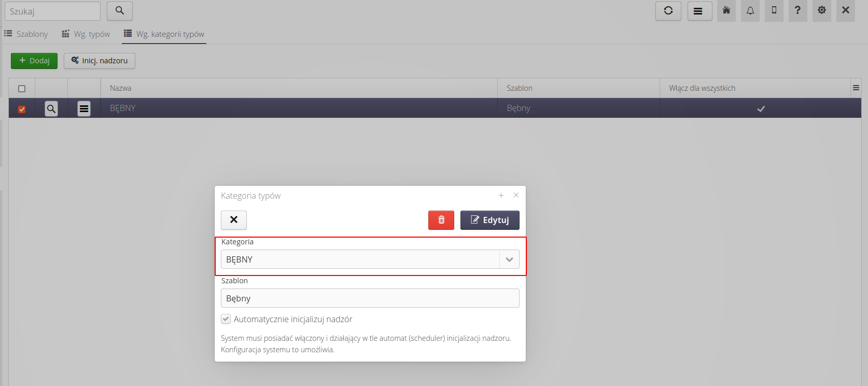Click the magnifier search button beside Szukaj
The width and height of the screenshot is (868, 386).
[120, 11]
